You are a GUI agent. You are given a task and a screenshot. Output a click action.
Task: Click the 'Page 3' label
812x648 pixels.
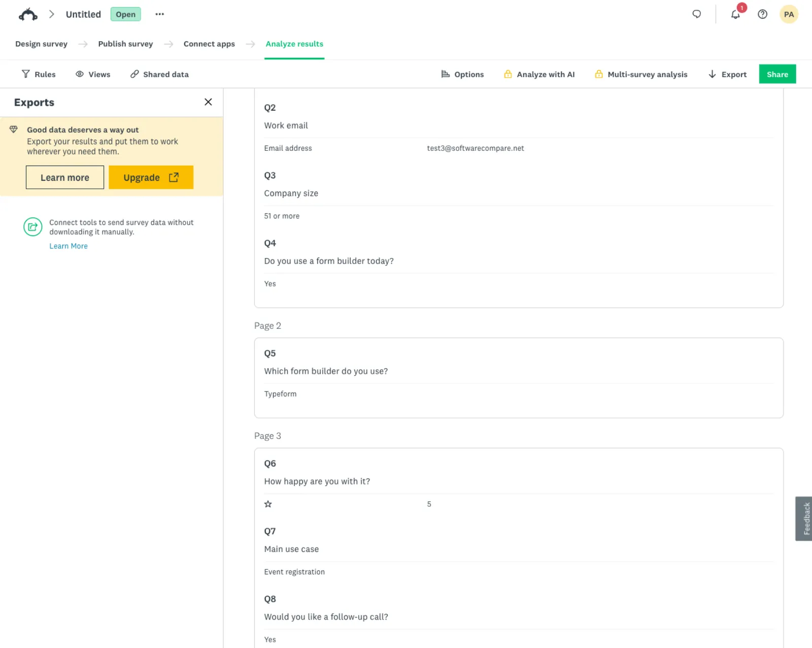(x=267, y=436)
